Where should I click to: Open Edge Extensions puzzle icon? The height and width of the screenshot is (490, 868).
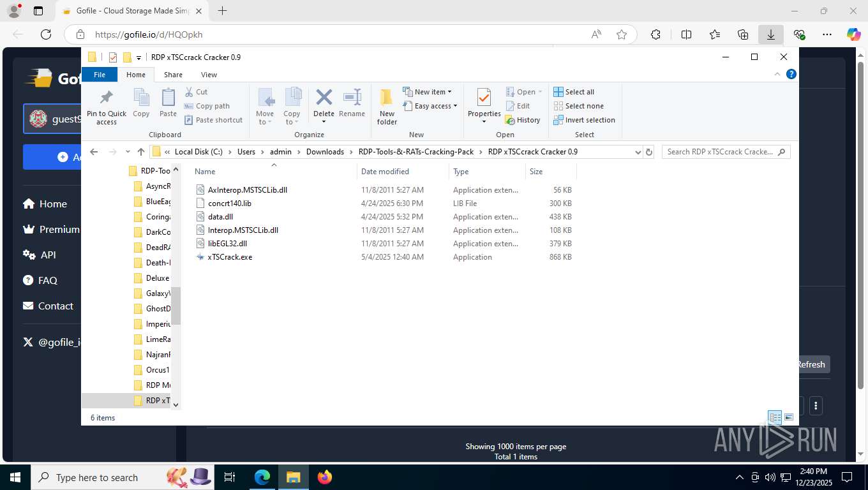tap(655, 34)
